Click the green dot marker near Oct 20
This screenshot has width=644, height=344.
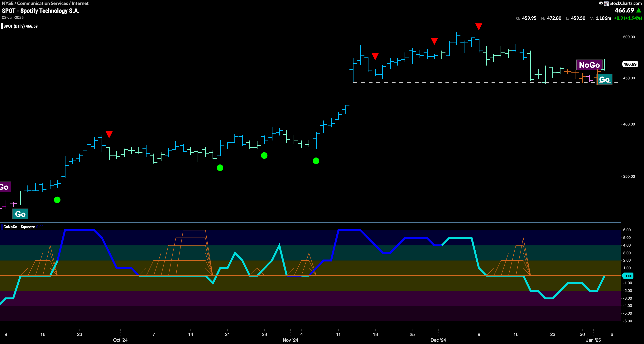(220, 168)
